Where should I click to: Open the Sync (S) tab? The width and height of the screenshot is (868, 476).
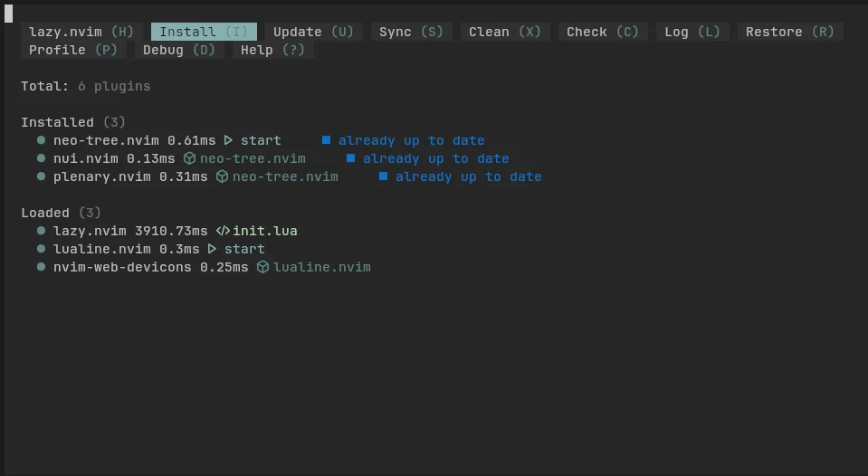coord(411,32)
